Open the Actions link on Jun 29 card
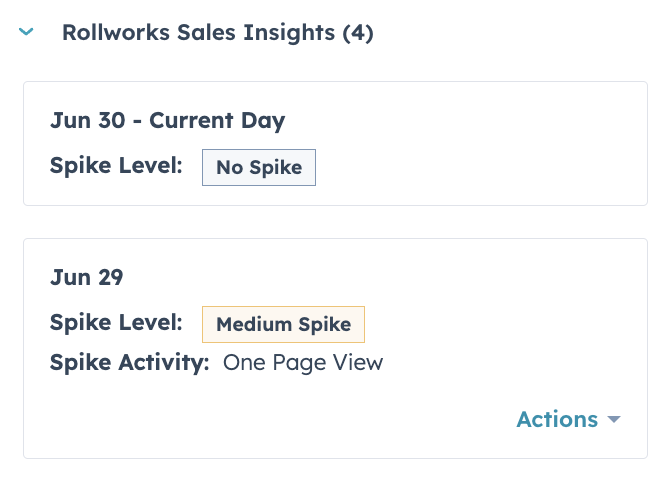The width and height of the screenshot is (664, 478). tap(557, 419)
